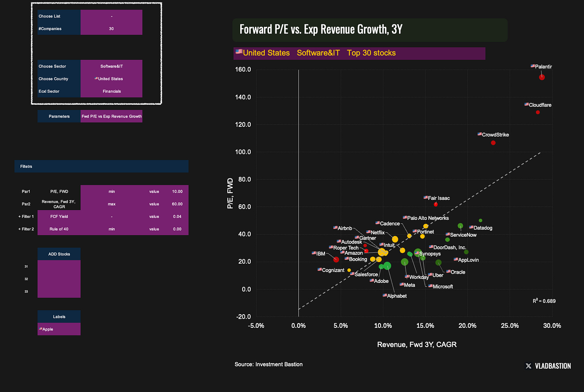
Task: Select the Par1 min selector cell
Action: (x=112, y=191)
